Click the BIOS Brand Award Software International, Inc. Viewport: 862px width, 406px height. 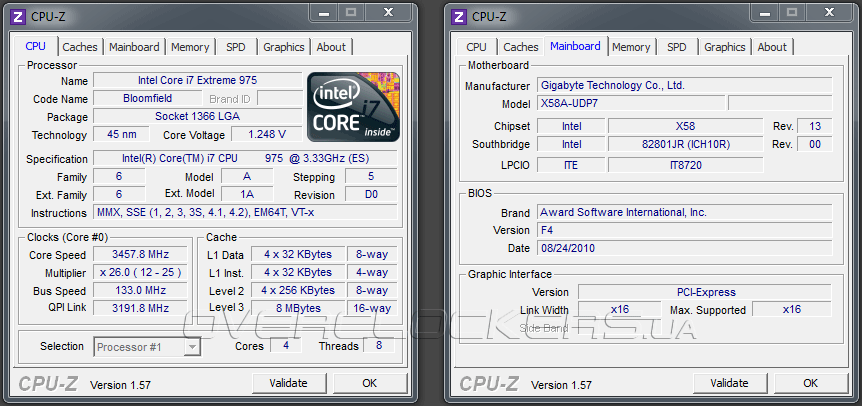[x=684, y=212]
